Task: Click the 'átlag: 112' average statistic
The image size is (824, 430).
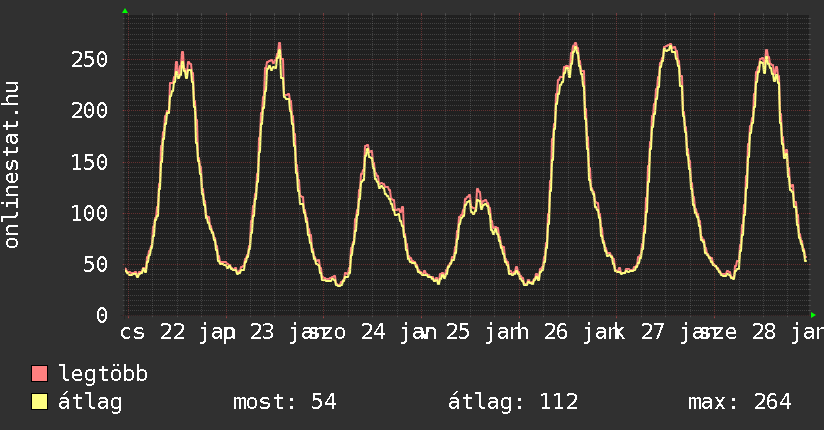Action: [513, 402]
